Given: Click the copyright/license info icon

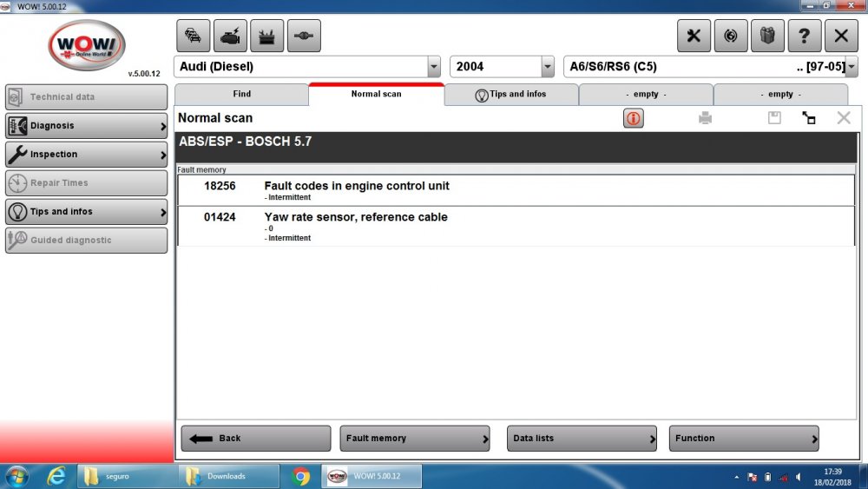Looking at the screenshot, I should point(731,36).
